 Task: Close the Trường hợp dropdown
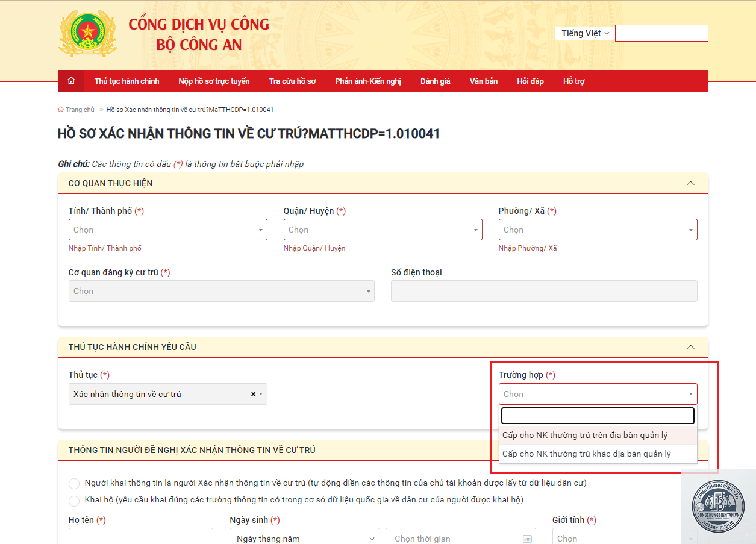(598, 394)
